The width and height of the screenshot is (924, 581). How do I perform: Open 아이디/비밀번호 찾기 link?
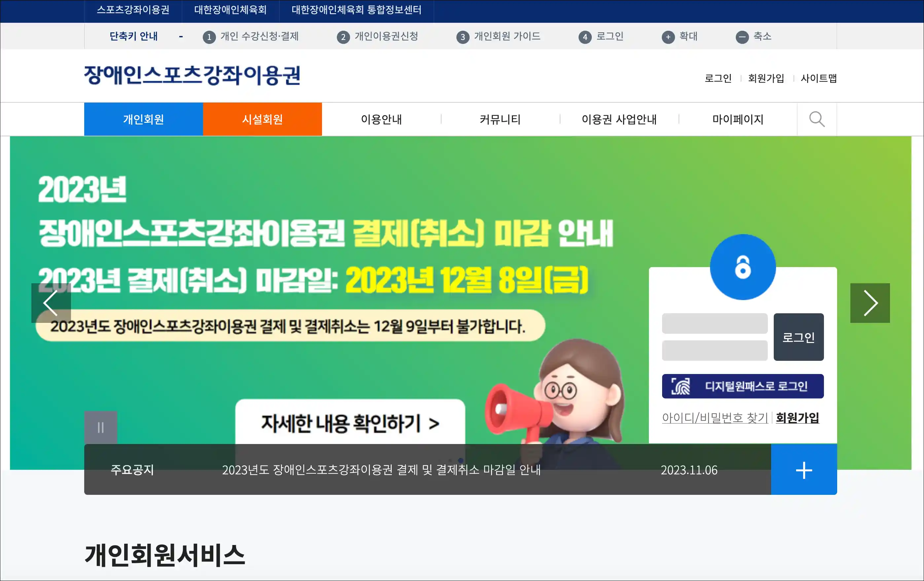pyautogui.click(x=715, y=417)
